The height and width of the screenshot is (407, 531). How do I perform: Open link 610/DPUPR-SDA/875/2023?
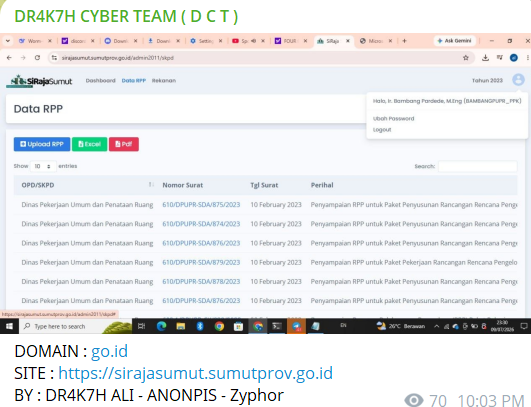pos(201,205)
